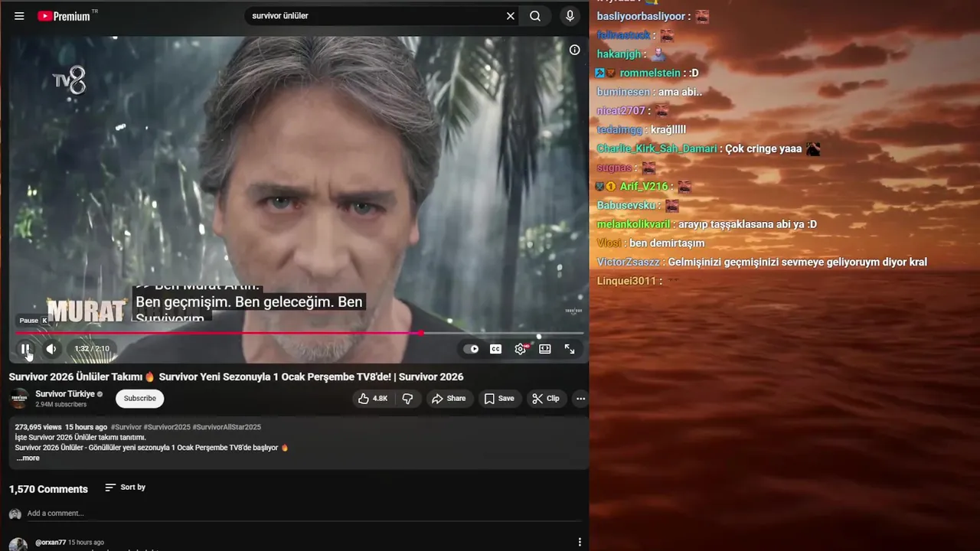
Task: Click the 273,695 views text
Action: 38,427
